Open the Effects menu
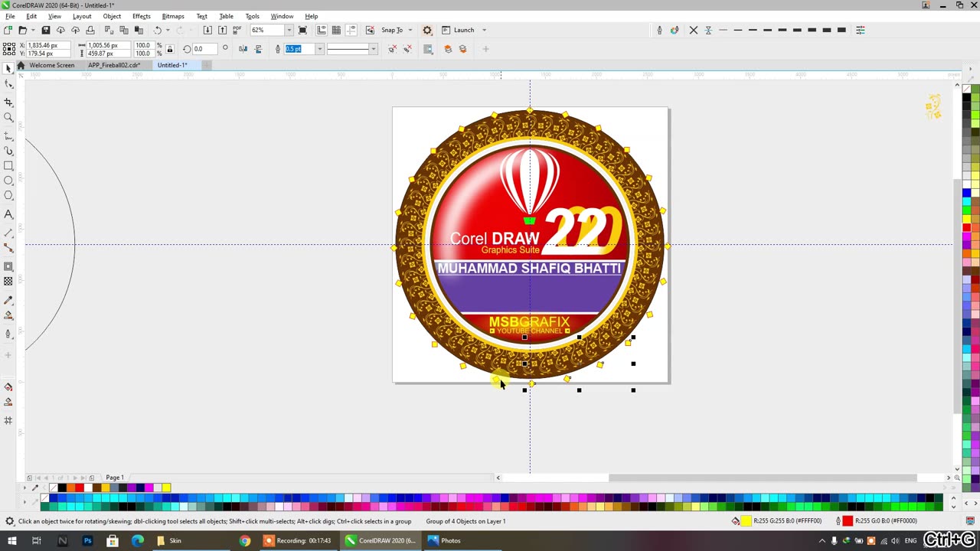980x551 pixels. [x=141, y=16]
